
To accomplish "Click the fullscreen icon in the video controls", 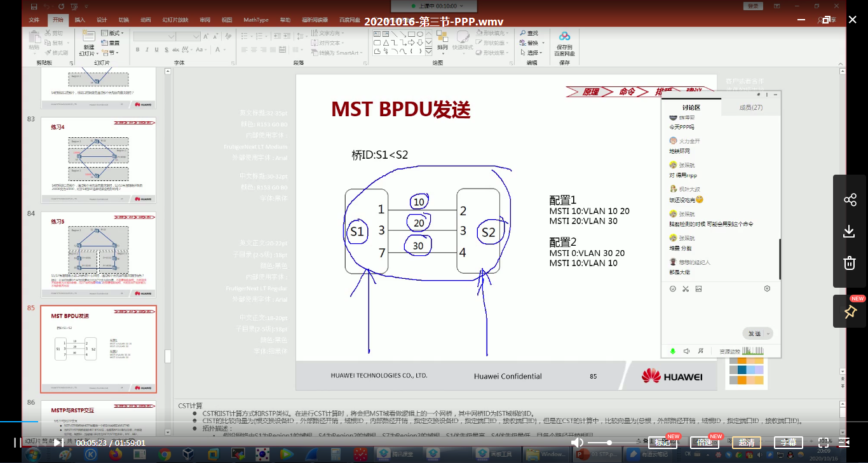I will pyautogui.click(x=824, y=442).
